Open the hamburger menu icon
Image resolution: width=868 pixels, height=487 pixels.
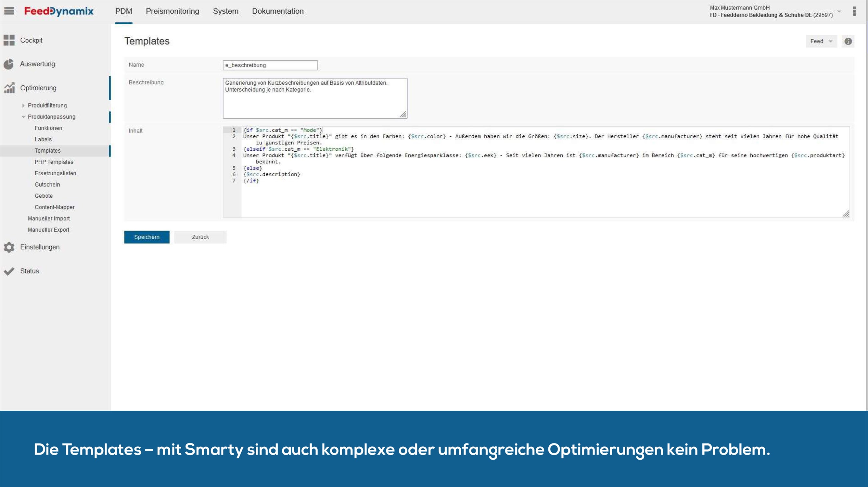9,11
